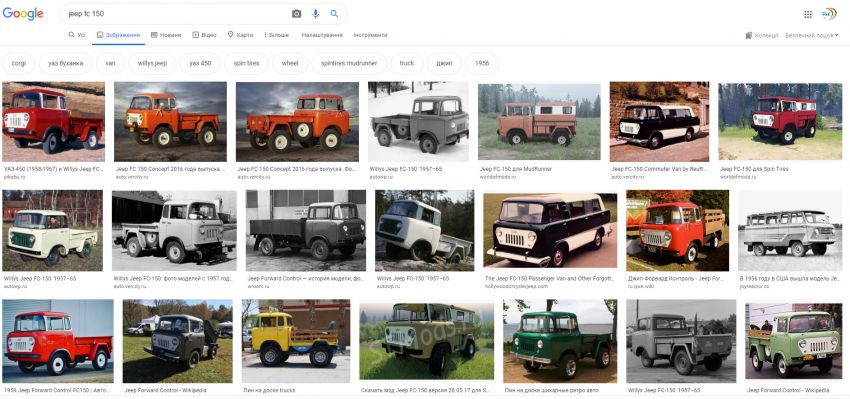Open Налаштування settings link
Screen dimensions: 850x399
(322, 35)
